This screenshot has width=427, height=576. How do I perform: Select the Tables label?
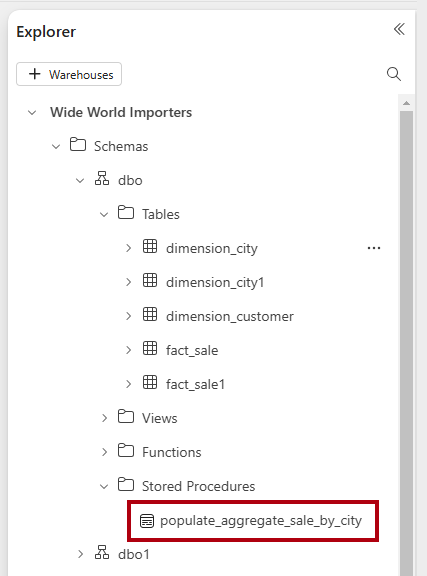(161, 215)
